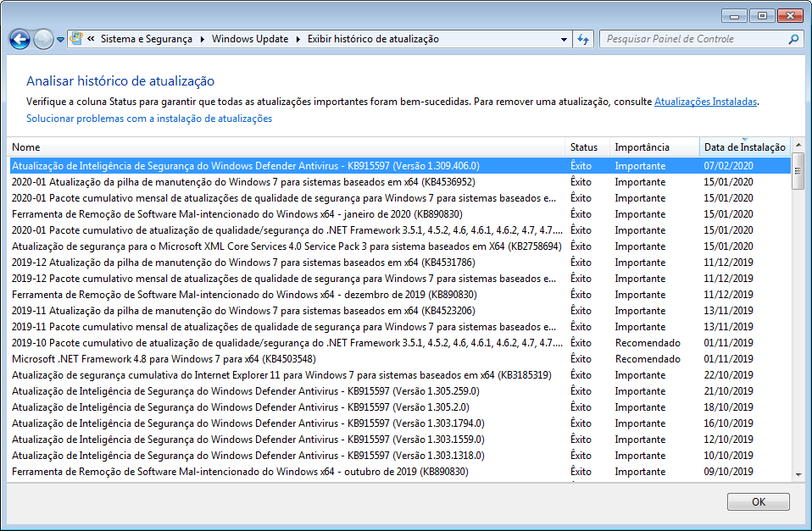812x531 pixels.
Task: Click the 10/10/2019 installation date cell
Action: pyautogui.click(x=728, y=456)
